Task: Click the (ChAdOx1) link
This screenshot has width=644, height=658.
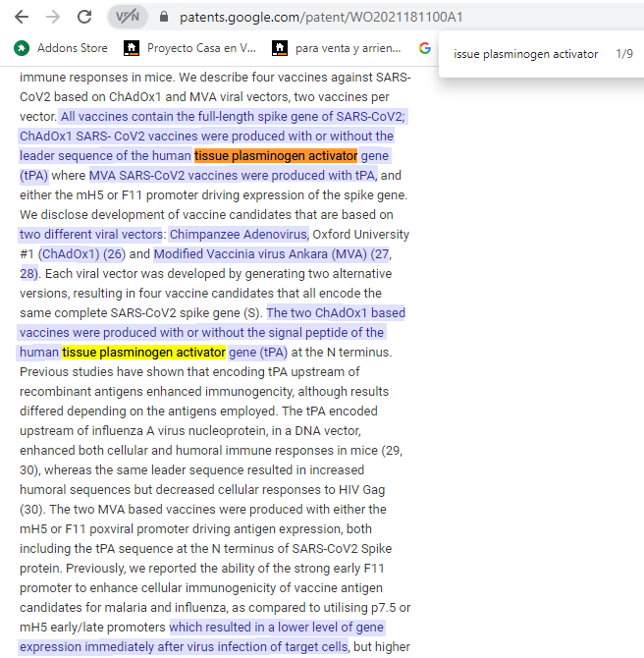Action: (70, 254)
